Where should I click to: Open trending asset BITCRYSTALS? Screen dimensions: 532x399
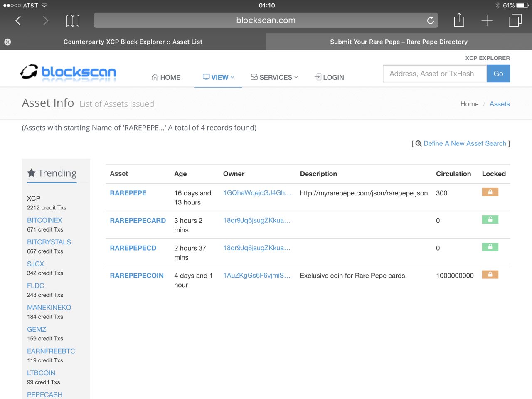[49, 242]
